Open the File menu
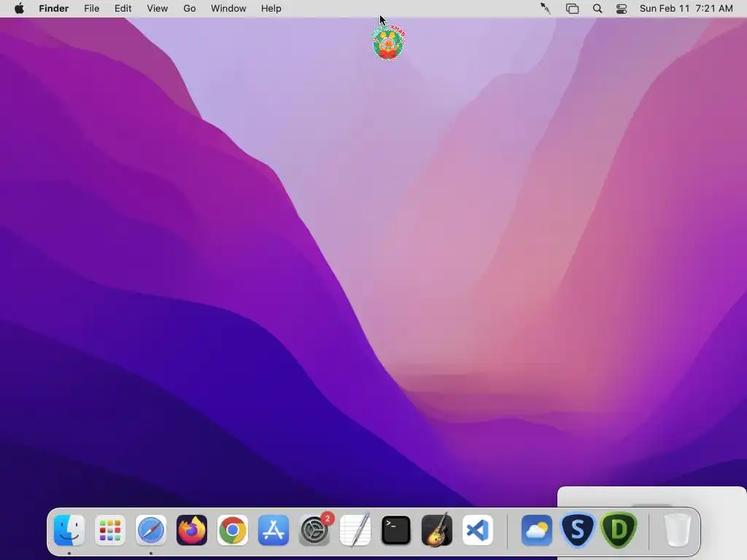This screenshot has height=560, width=747. tap(91, 9)
